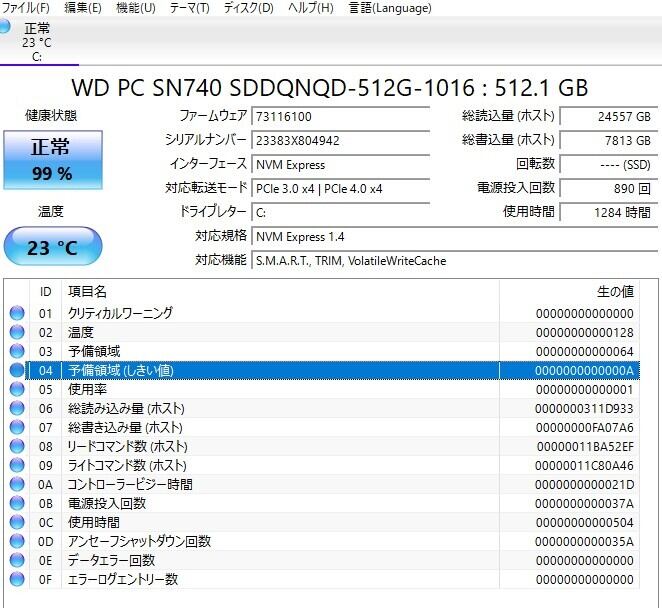Click status orb for 電源投入回数 row
The image size is (662, 608).
pos(17,503)
